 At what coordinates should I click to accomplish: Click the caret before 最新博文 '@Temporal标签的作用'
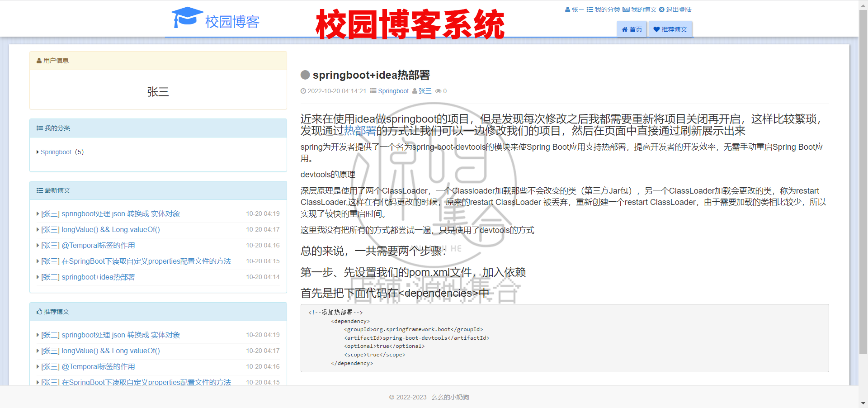38,245
